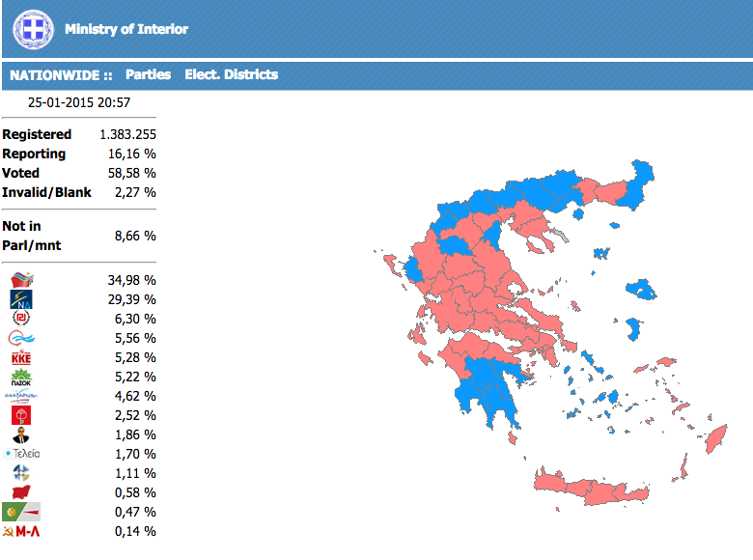The height and width of the screenshot is (560, 753).
Task: Select the red Rhodes island on map
Action: point(716,438)
